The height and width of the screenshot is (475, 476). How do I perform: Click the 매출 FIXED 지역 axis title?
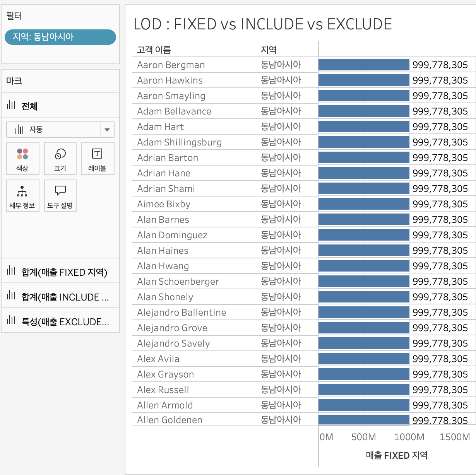[397, 455]
